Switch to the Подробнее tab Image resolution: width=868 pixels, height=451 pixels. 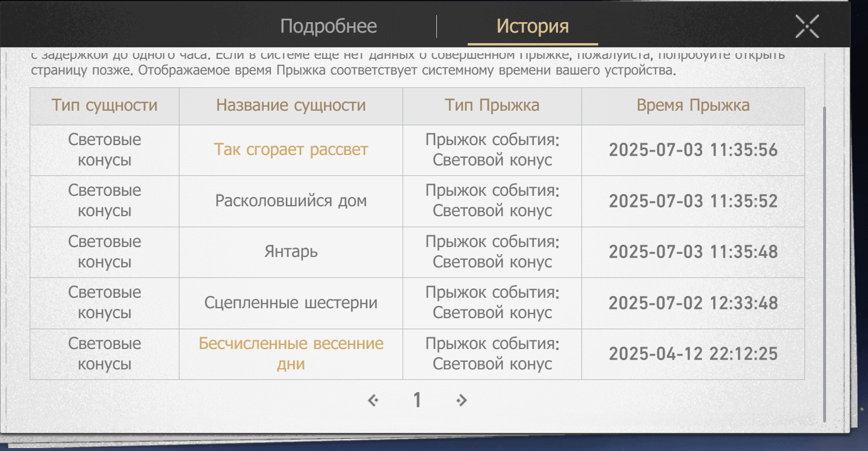pyautogui.click(x=330, y=26)
